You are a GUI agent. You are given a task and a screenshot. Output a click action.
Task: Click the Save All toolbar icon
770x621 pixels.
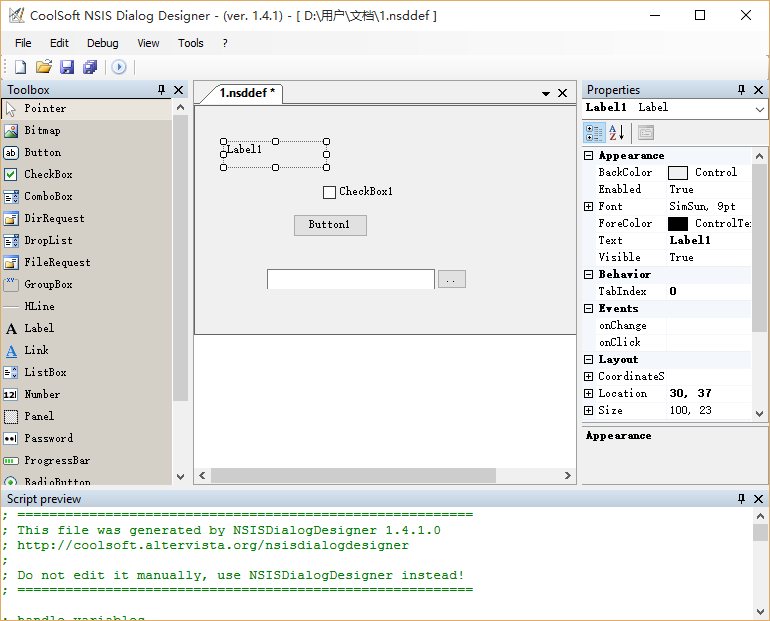pos(90,67)
